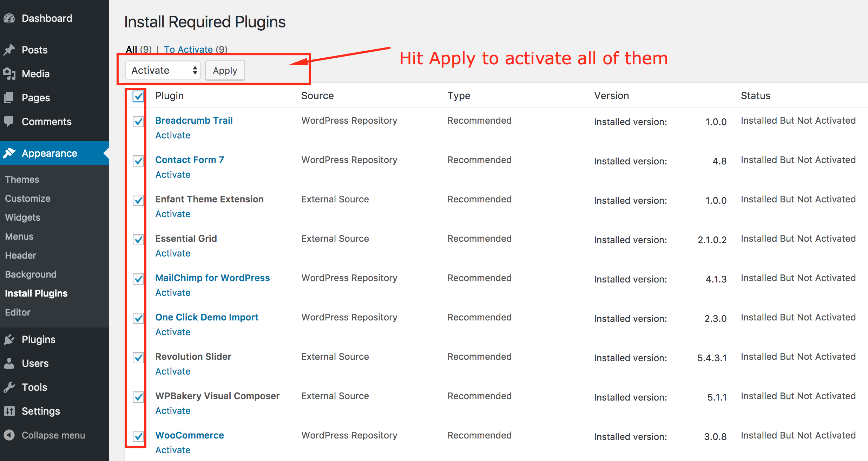Open the Background submenu item

31,274
